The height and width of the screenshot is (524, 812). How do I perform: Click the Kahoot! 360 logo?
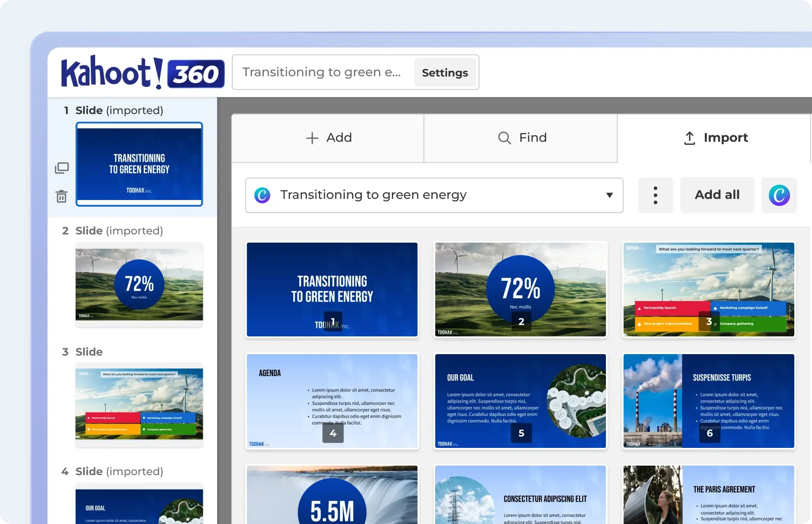[x=143, y=72]
